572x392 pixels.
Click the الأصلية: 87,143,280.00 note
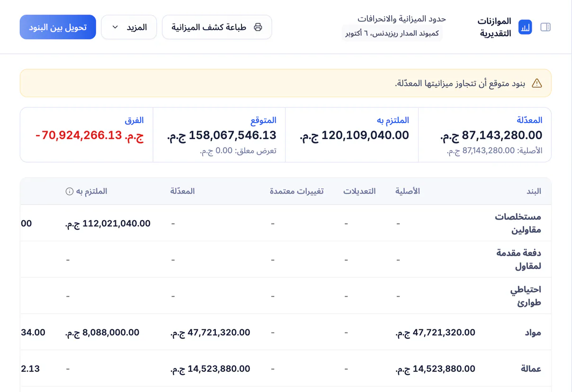(495, 151)
